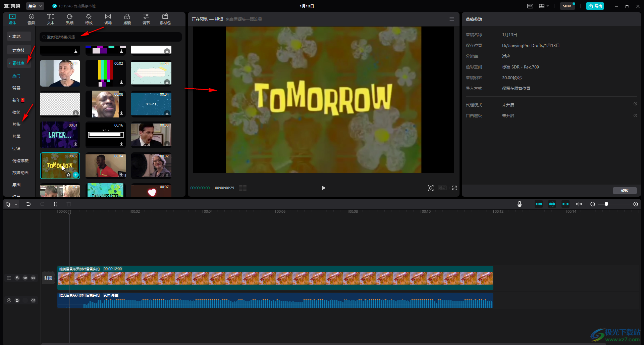The height and width of the screenshot is (345, 644).
Task: Click the 修改 modify button
Action: [625, 191]
